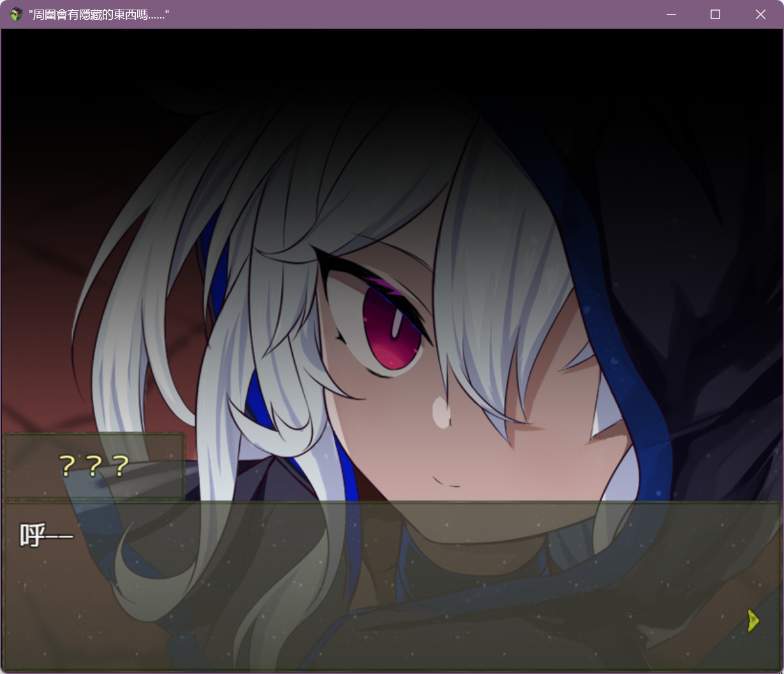
Task: Maximize the game window
Action: tap(715, 14)
